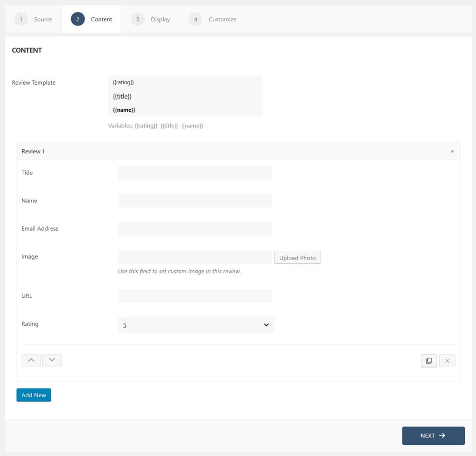Screen dimensions: 476x456
Task: Delete Review 1 using the × icon
Action: pyautogui.click(x=447, y=360)
